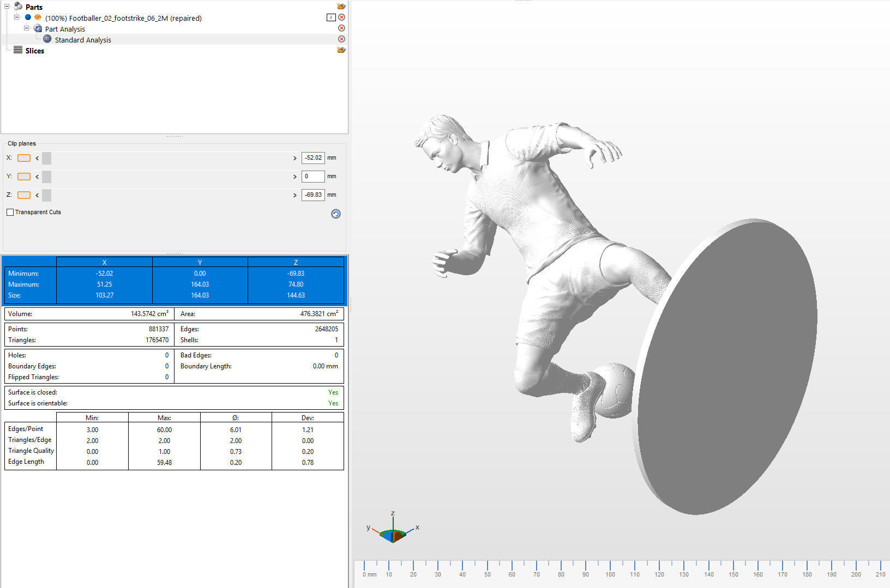
Task: Click the Edge Length Max value 59.48
Action: (164, 463)
